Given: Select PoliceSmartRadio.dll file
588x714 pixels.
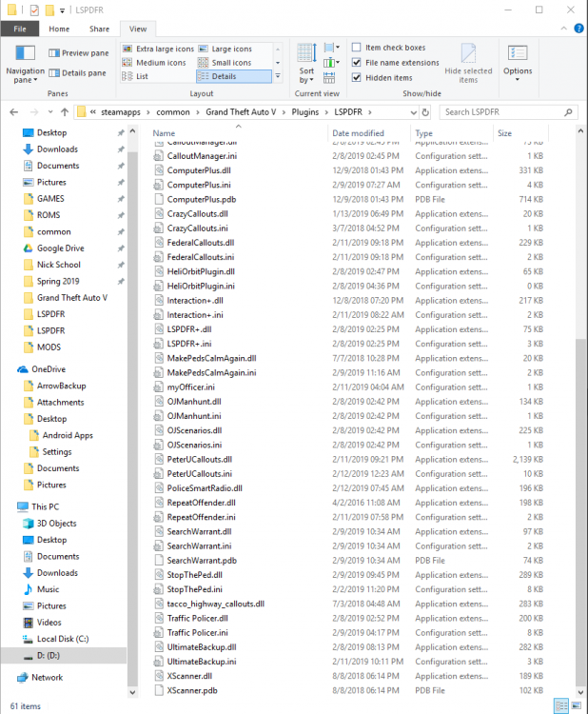Looking at the screenshot, I should click(205, 488).
